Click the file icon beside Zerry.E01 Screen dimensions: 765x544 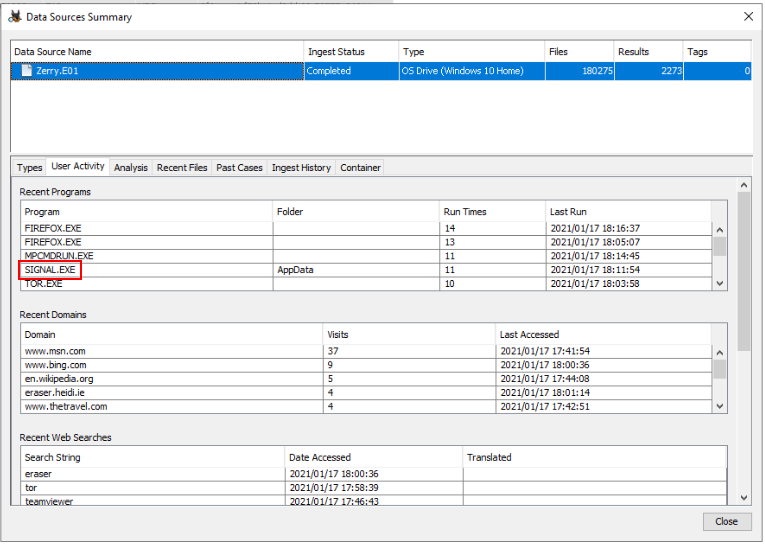point(27,71)
